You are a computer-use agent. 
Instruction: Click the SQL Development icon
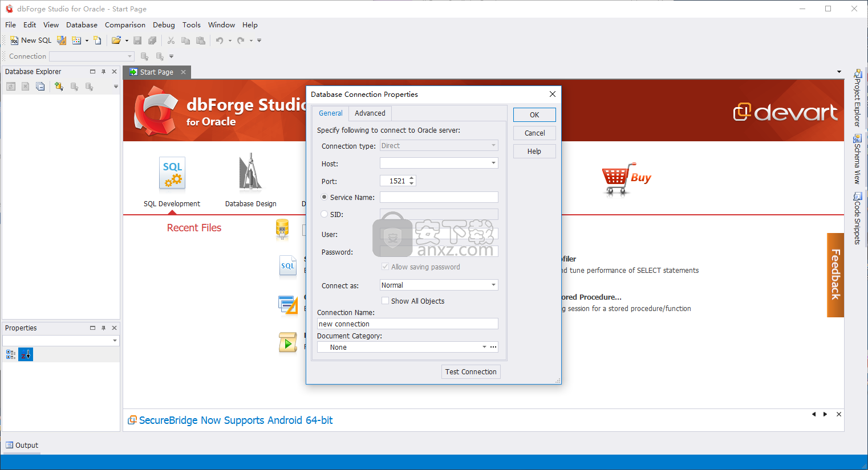(172, 174)
